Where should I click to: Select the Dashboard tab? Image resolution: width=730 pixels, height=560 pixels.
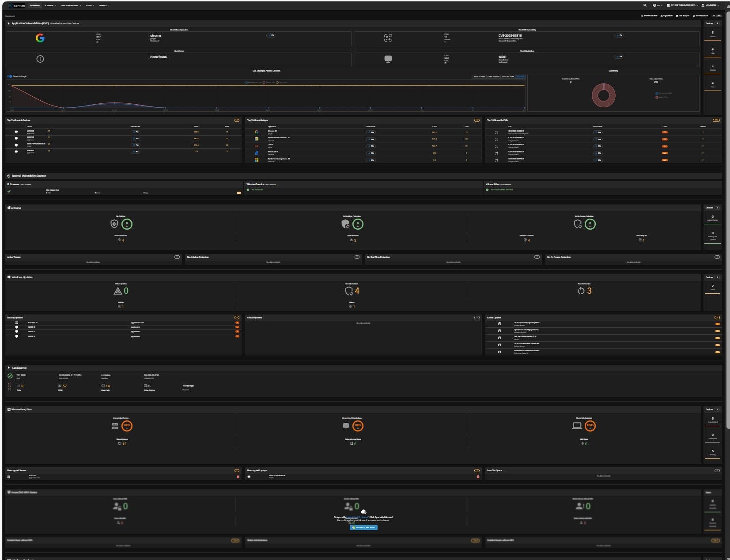[x=35, y=5]
